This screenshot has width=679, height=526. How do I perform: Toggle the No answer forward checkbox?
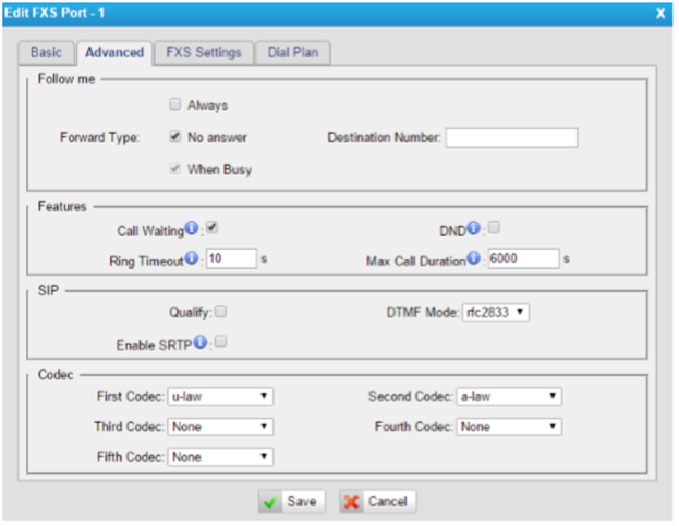click(175, 136)
